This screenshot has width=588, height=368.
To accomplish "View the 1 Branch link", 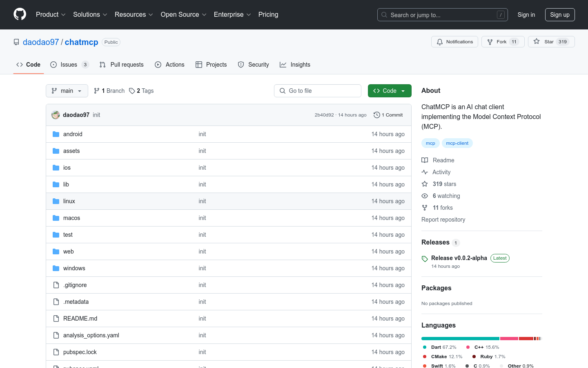I will point(109,91).
